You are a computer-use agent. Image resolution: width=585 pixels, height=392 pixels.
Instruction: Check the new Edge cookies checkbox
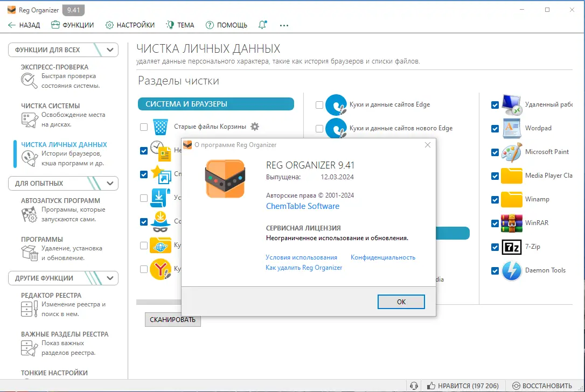319,129
